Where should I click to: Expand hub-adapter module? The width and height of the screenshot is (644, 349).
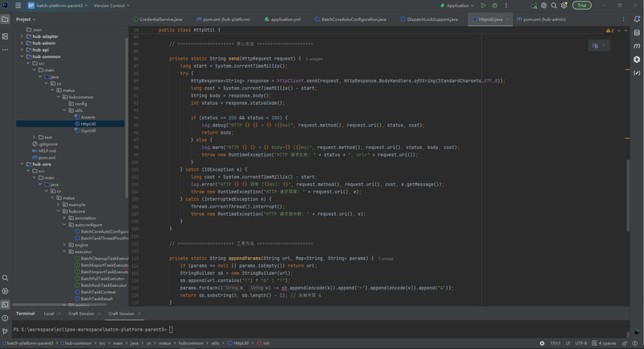(x=22, y=36)
